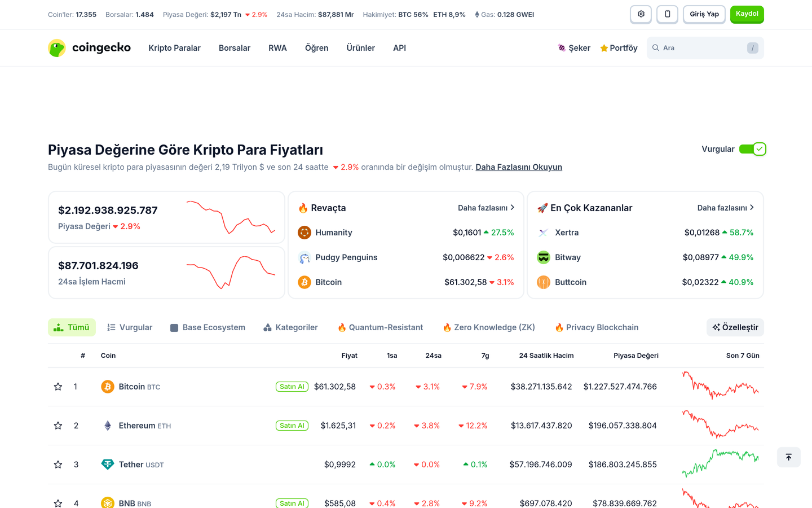Screen dimensions: 812x508
Task: Open the settings gear icon
Action: 641,14
